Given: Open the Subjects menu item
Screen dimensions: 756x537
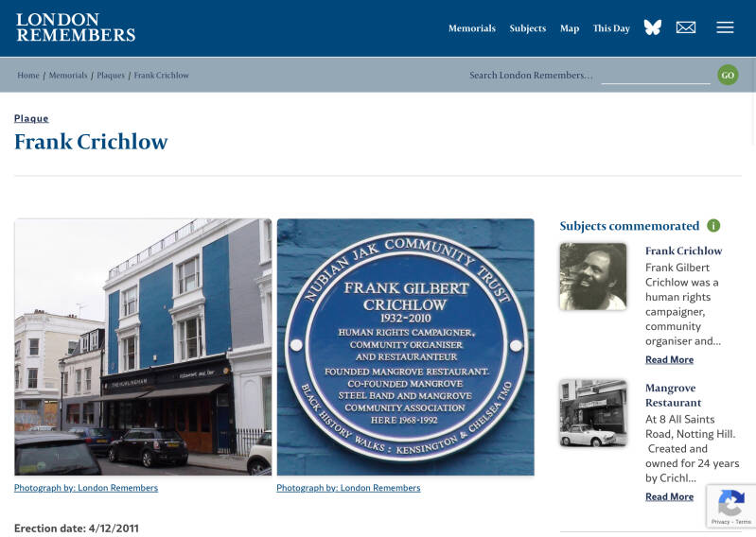Looking at the screenshot, I should [527, 28].
